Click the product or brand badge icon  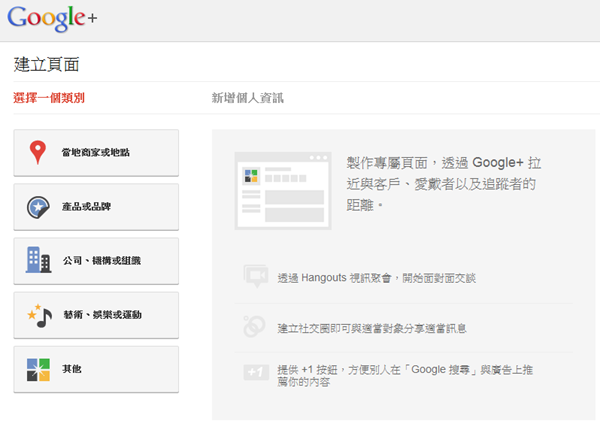[x=39, y=207]
